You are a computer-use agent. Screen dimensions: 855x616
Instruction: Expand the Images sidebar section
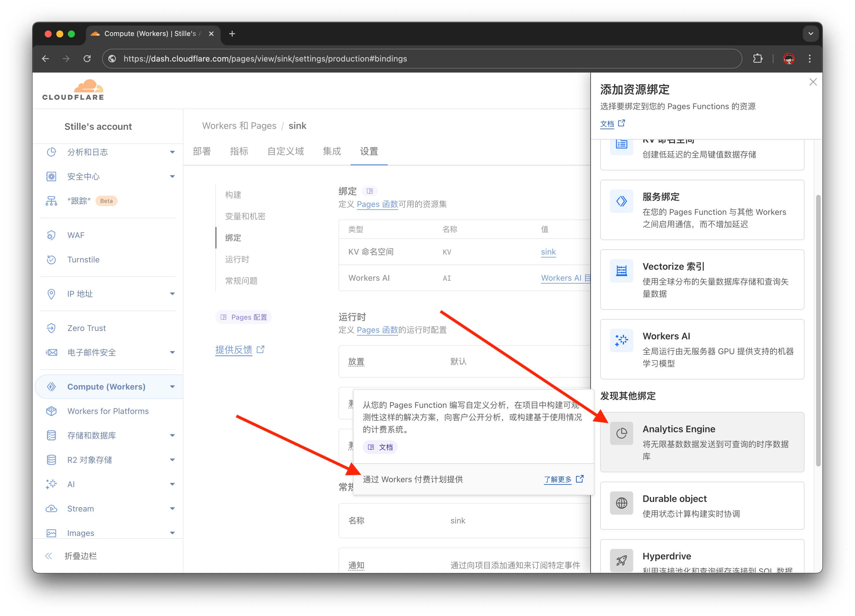pyautogui.click(x=172, y=533)
